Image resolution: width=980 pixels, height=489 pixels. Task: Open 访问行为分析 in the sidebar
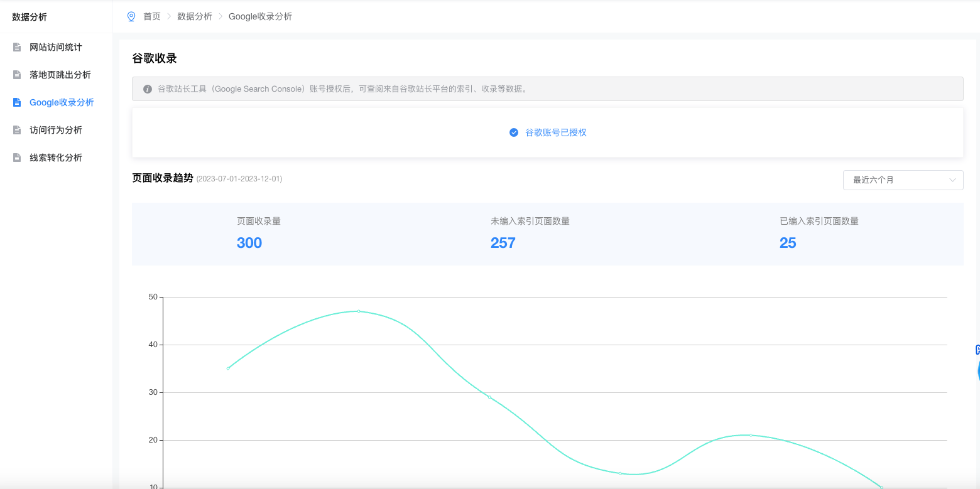(x=56, y=130)
